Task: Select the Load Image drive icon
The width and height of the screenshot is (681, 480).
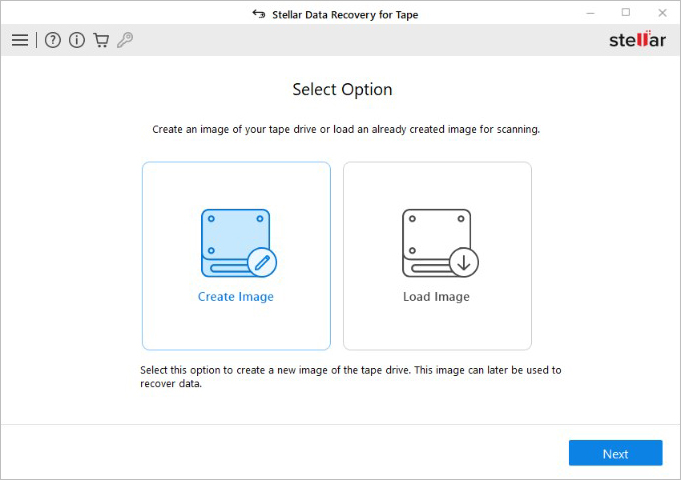Action: click(x=435, y=240)
